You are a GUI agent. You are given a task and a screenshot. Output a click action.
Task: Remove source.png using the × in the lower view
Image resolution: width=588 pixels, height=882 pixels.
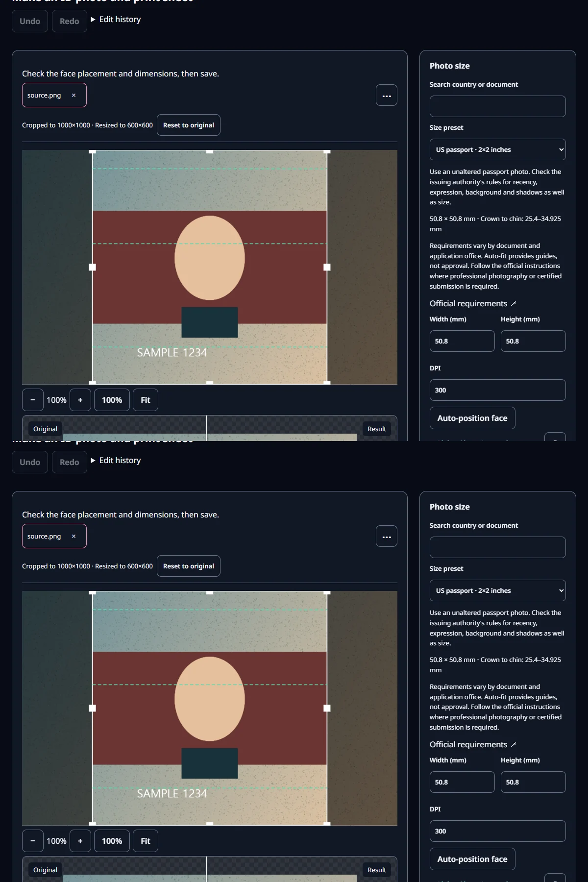73,536
